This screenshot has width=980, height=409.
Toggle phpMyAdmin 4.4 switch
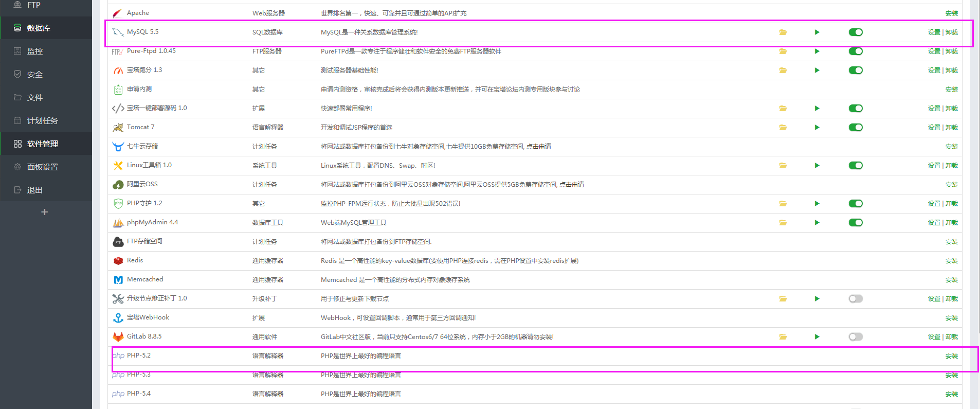(x=856, y=223)
